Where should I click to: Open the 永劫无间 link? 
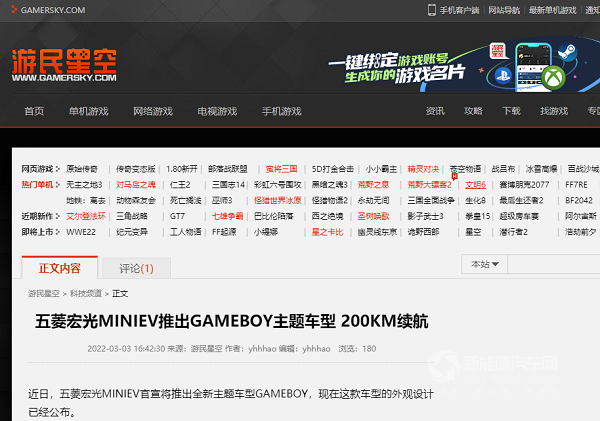(x=373, y=200)
